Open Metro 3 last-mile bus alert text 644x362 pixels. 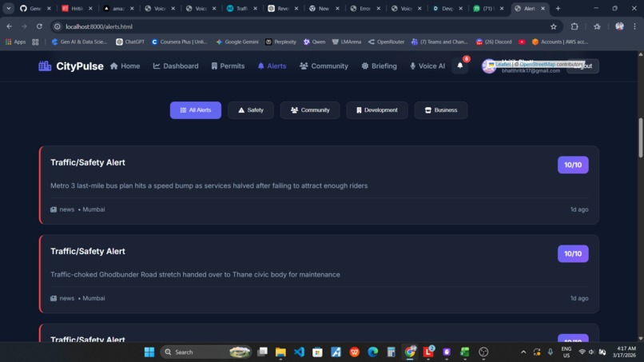[x=209, y=185]
